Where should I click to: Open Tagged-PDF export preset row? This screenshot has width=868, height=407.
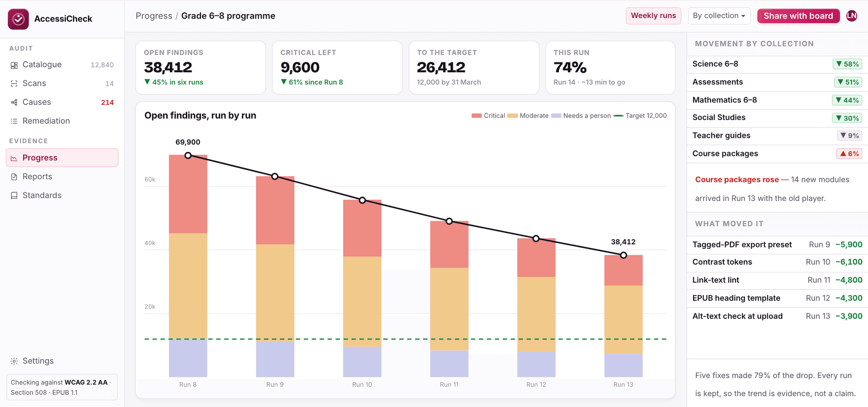click(777, 245)
